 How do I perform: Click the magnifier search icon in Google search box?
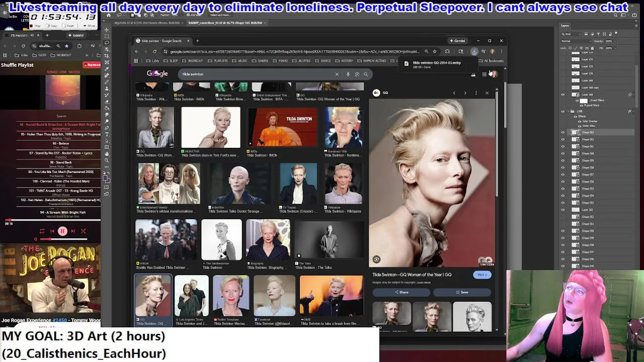coord(366,74)
